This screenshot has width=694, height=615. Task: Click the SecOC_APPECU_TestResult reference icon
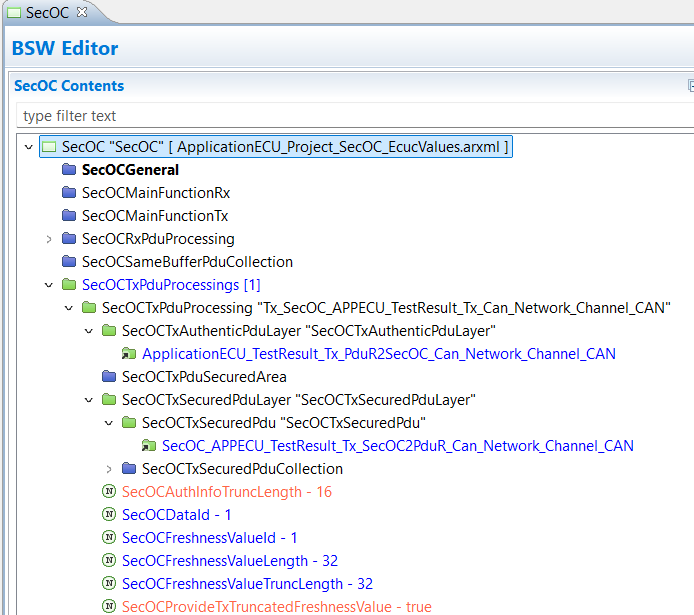tap(149, 446)
